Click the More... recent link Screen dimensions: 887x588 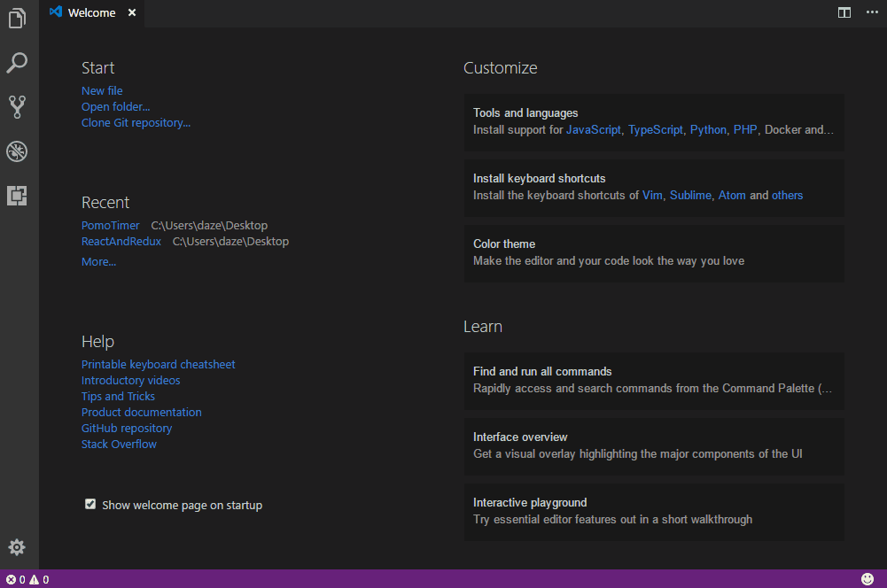(x=98, y=262)
